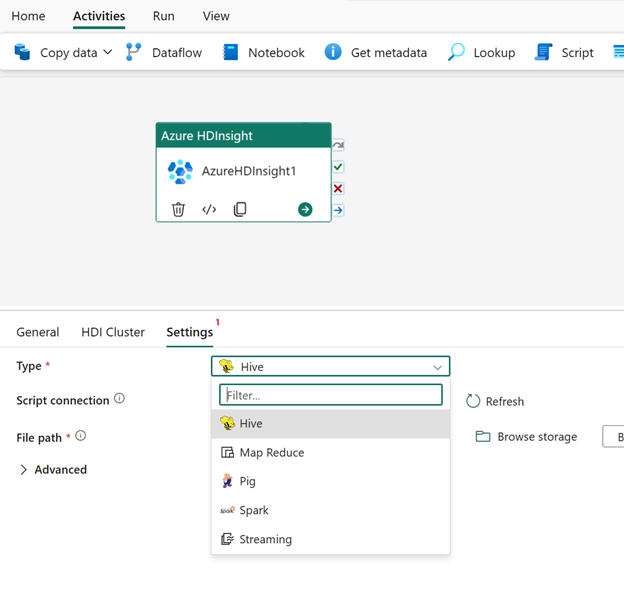
Task: Collapse the Type dropdown showing Hive
Action: point(330,366)
